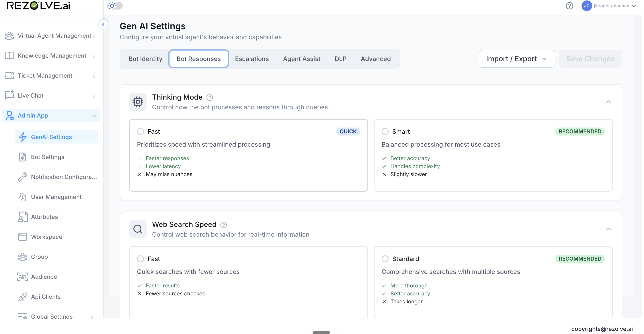Click the QUICK badge on Fast card
The height and width of the screenshot is (334, 644).
(x=348, y=132)
